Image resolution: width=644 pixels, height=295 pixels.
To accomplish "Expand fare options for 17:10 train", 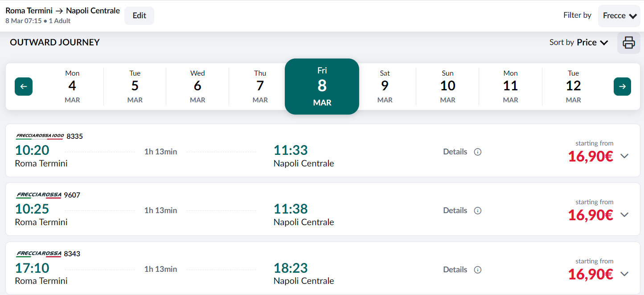I will tap(624, 274).
